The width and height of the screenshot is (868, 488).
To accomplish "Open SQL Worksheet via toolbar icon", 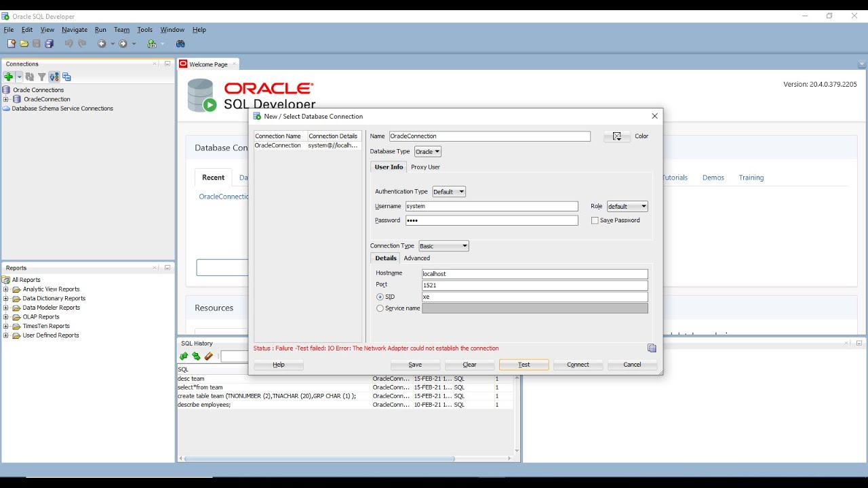I will 152,43.
